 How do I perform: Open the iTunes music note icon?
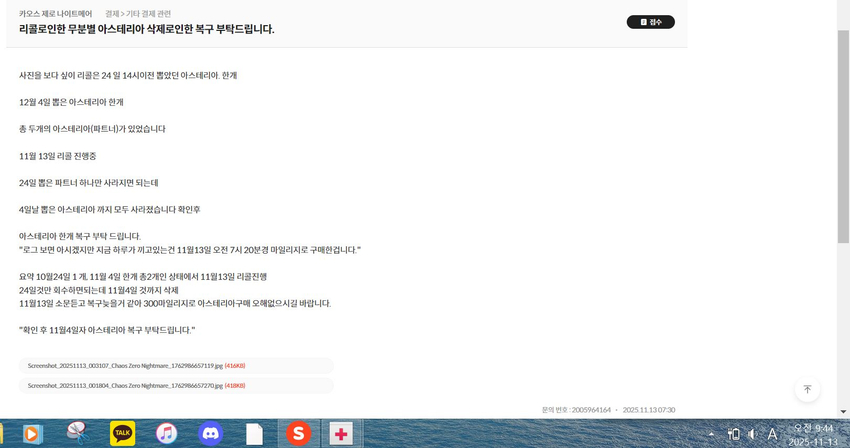tap(167, 433)
